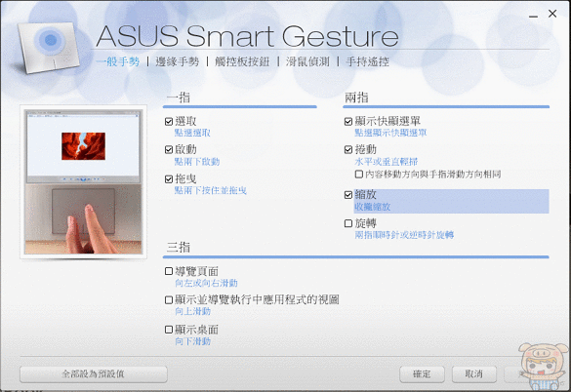Click the 確定 button
The image size is (571, 392).
click(422, 373)
